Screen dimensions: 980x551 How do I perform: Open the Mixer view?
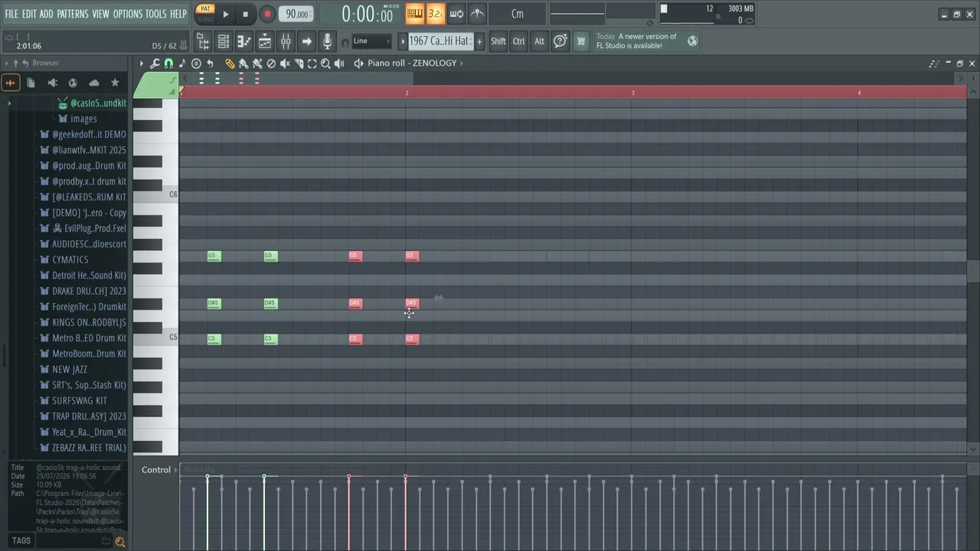pyautogui.click(x=286, y=41)
